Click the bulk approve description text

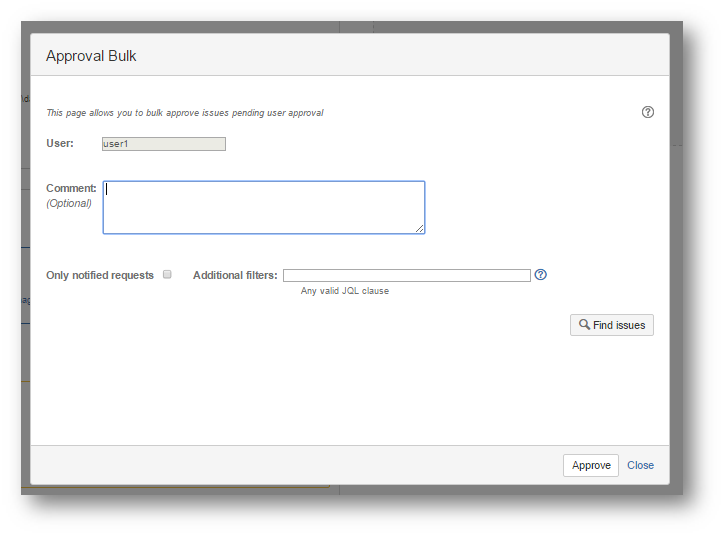[184, 113]
